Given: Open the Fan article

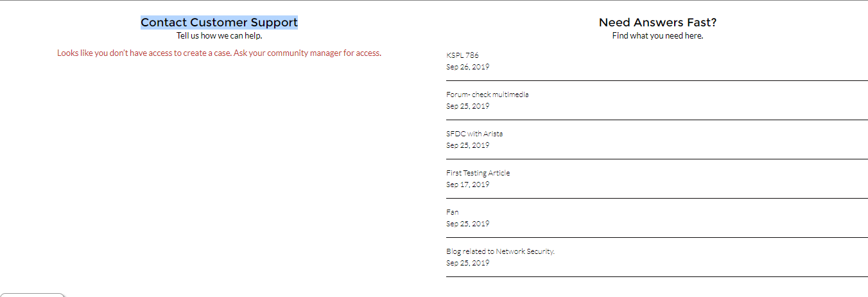Looking at the screenshot, I should coord(453,212).
